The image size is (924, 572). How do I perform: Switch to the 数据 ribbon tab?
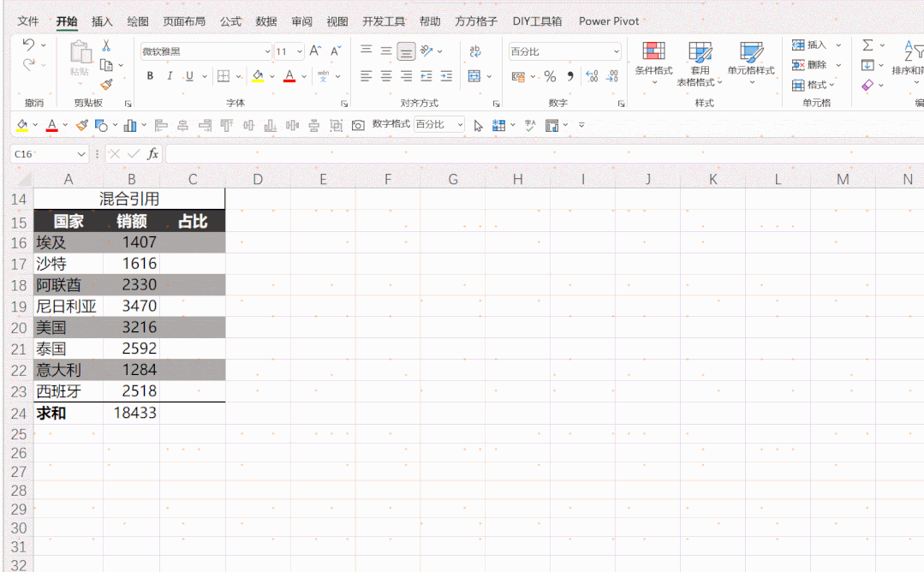click(x=265, y=21)
